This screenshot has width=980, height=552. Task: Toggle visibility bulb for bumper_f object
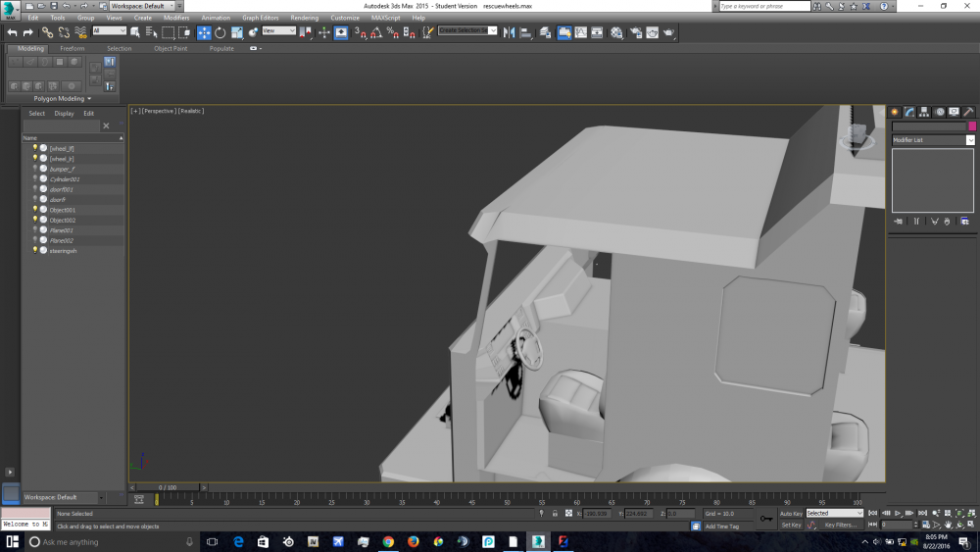click(x=35, y=169)
